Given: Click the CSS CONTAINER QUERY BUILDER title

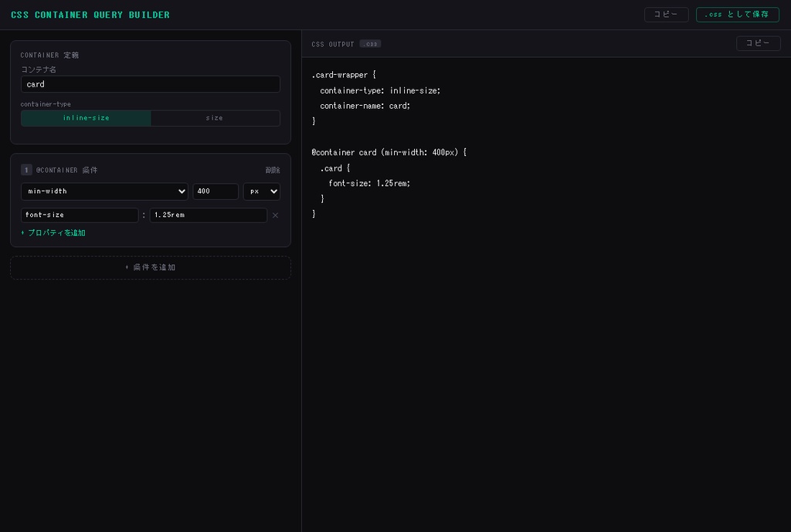Looking at the screenshot, I should click(x=90, y=15).
